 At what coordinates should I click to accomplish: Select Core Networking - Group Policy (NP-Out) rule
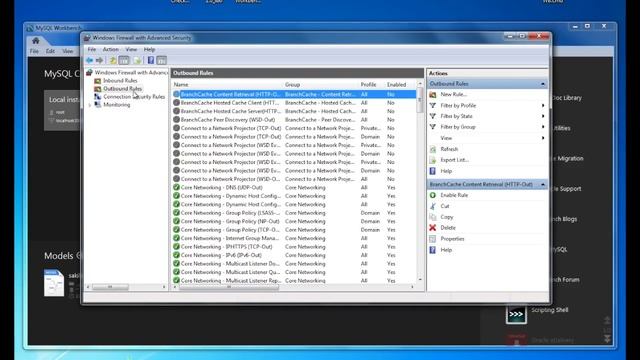(x=294, y=221)
